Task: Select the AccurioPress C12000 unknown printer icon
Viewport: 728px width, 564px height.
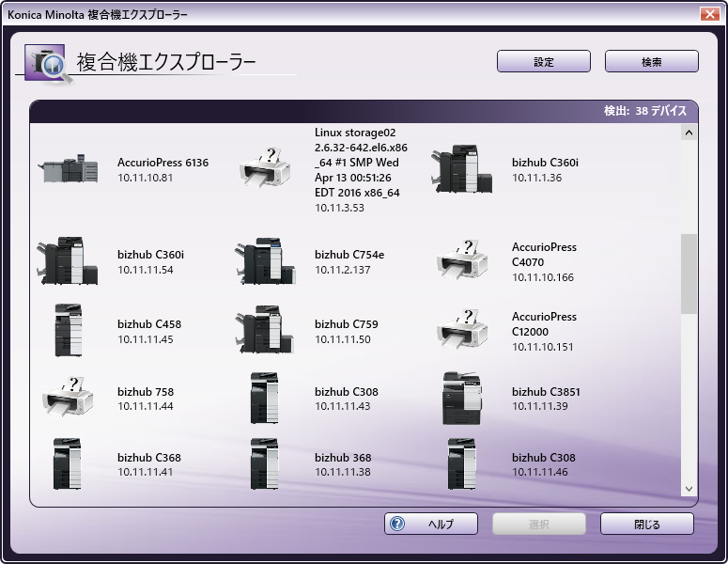Action: (462, 329)
